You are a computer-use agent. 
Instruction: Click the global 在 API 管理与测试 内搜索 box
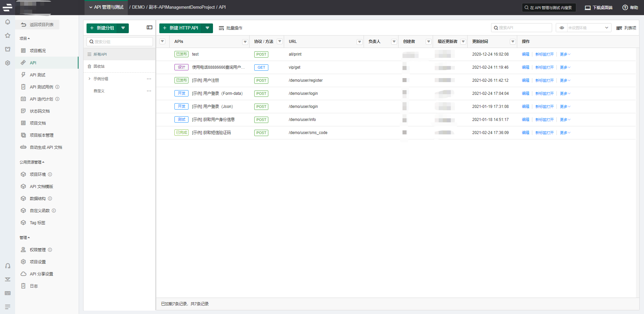[549, 7]
